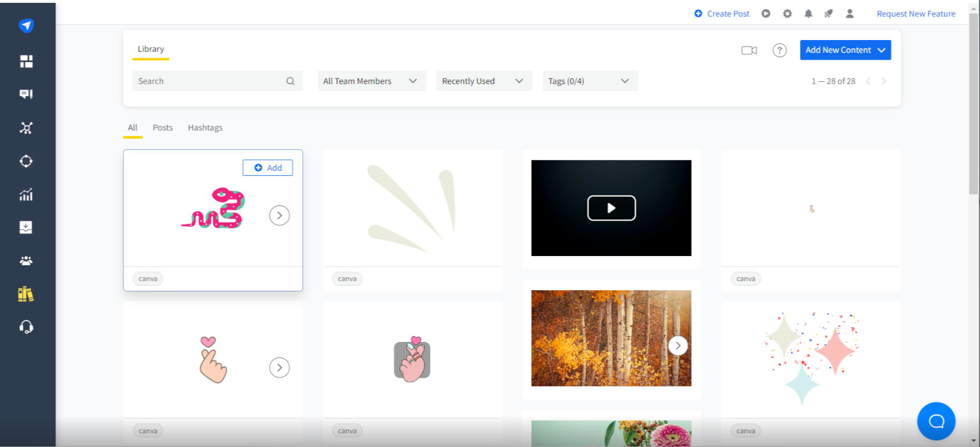Open the Request New Feature link
This screenshot has width=980, height=447.
pos(916,13)
